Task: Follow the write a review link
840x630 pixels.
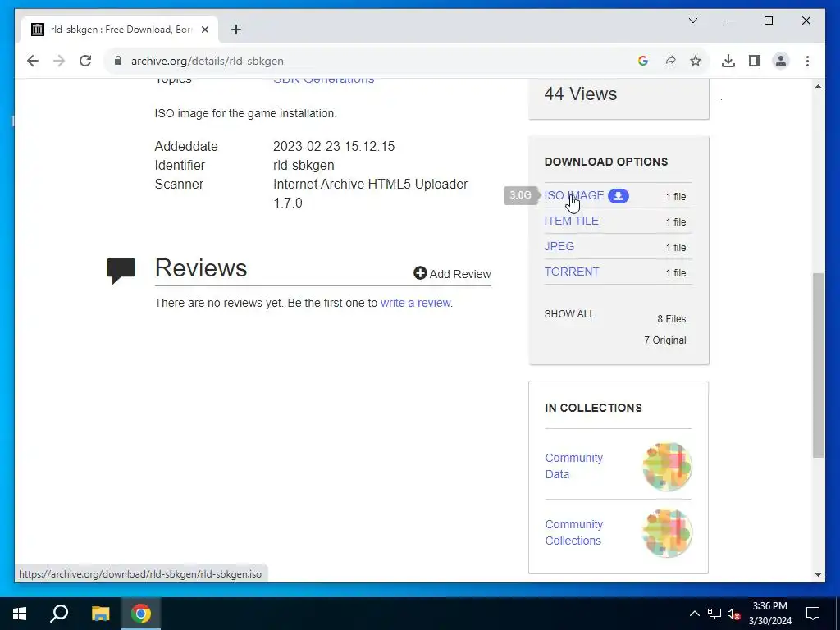Action: click(415, 303)
